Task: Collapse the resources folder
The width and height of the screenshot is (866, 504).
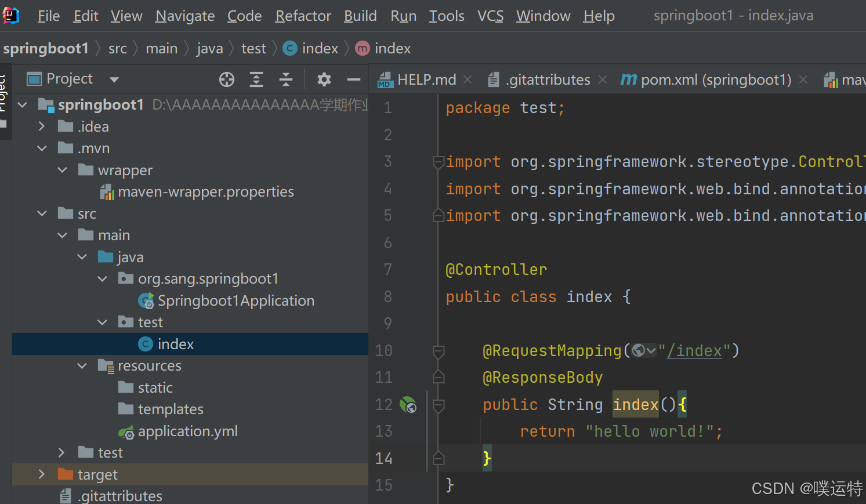Action: (x=82, y=366)
